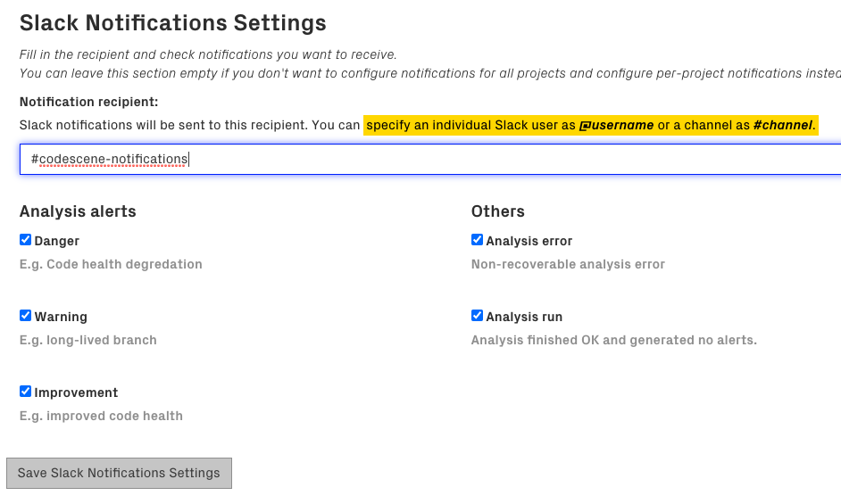This screenshot has width=841, height=504.
Task: Click the highlighted #channel text
Action: [783, 126]
